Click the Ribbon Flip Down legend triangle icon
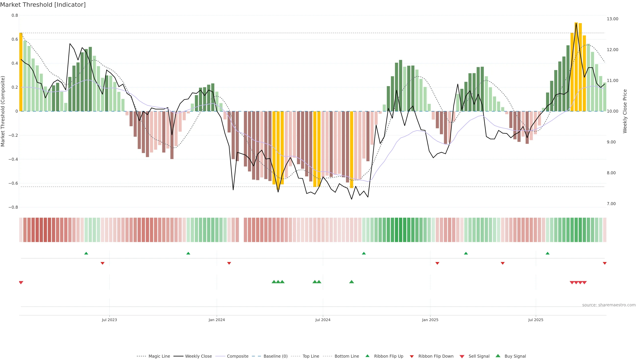This screenshot has width=644, height=362. pos(412,356)
